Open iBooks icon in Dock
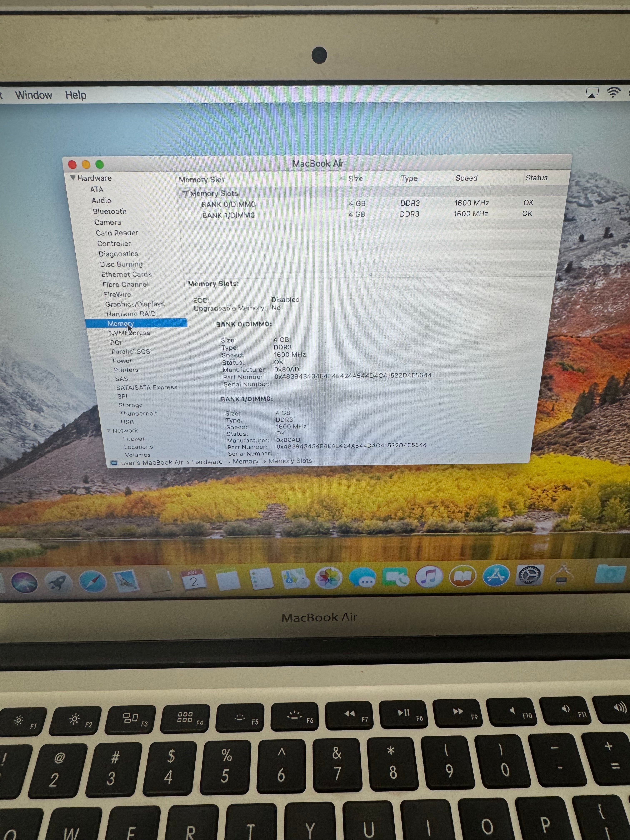This screenshot has width=630, height=840. click(x=462, y=576)
